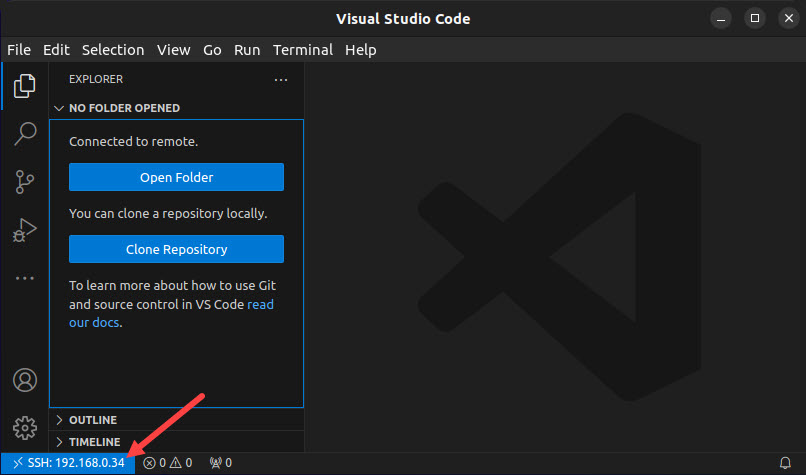Click the SSH: 192.168.0.34 remote indicator

tap(68, 463)
